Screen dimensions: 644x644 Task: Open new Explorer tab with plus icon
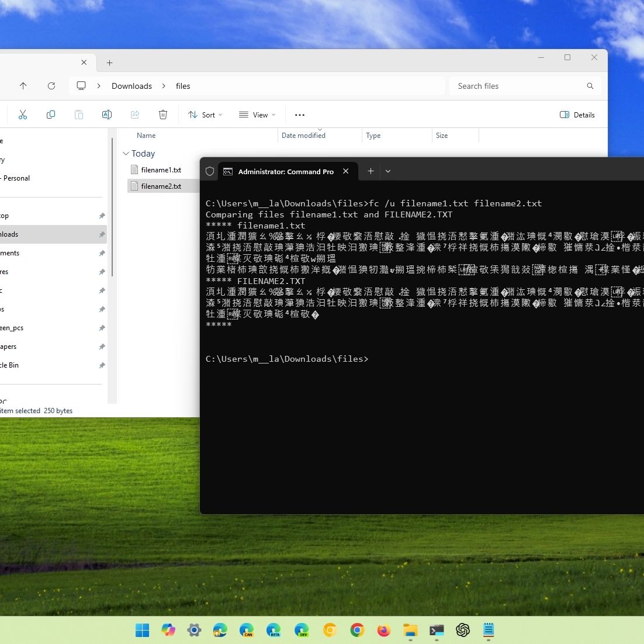(109, 63)
